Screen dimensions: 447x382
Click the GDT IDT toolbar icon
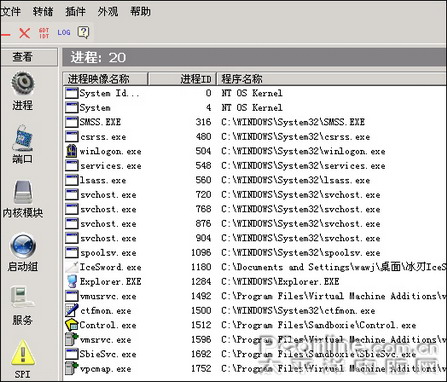pos(44,33)
